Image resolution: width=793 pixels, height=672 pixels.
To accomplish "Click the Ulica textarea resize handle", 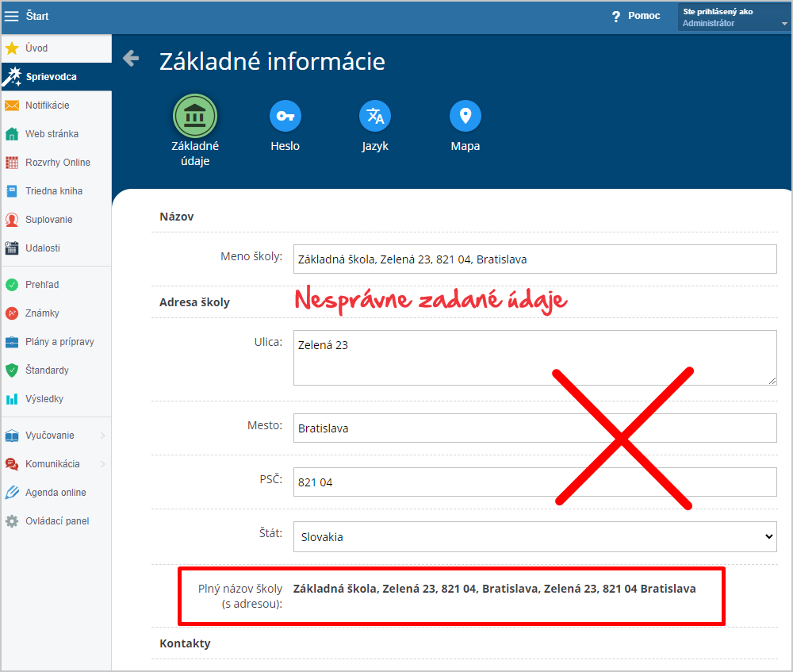I will click(x=772, y=381).
